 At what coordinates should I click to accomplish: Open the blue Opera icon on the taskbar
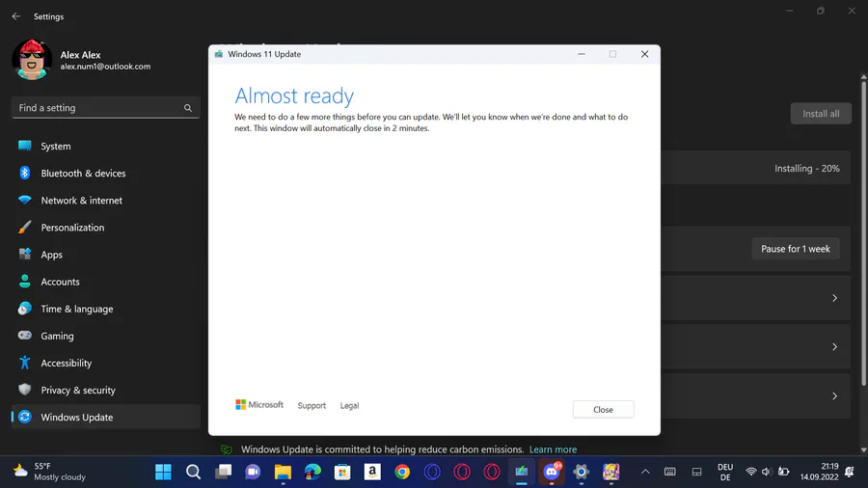(x=432, y=472)
